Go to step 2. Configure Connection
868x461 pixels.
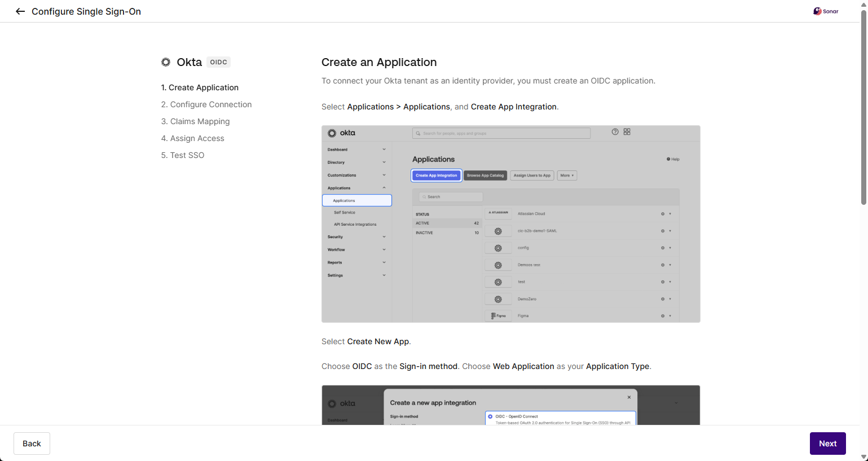click(x=206, y=104)
